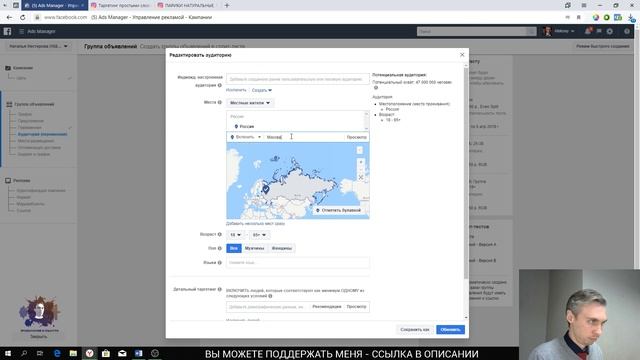Click the pin marker on the map
This screenshot has height=360, width=640.
coord(266,189)
